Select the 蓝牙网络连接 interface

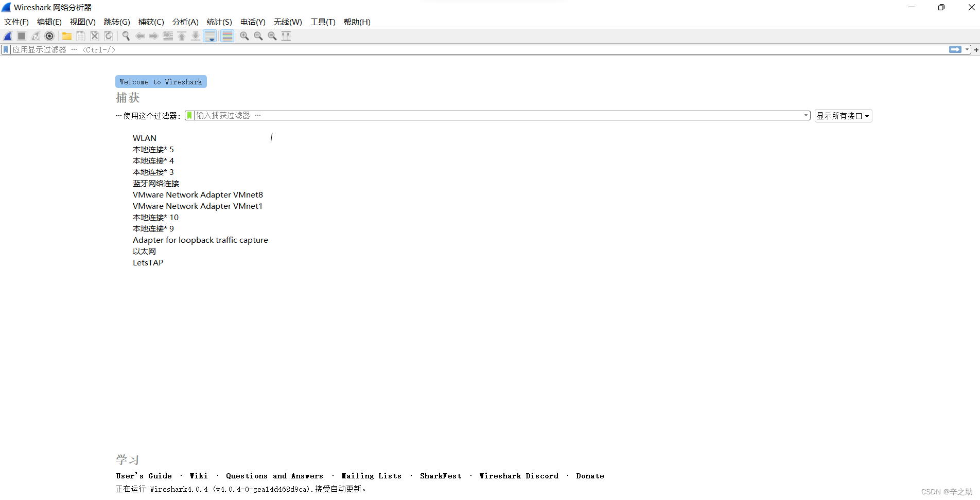pos(156,184)
